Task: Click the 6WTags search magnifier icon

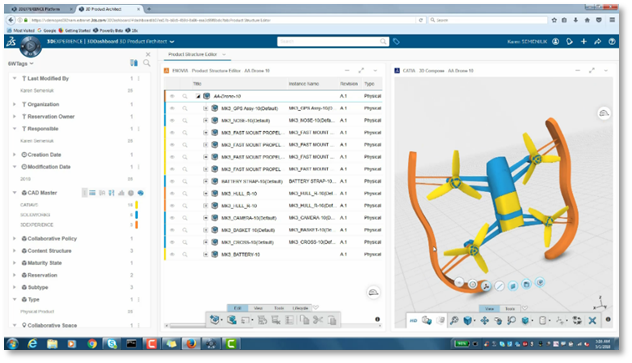Action: click(147, 63)
